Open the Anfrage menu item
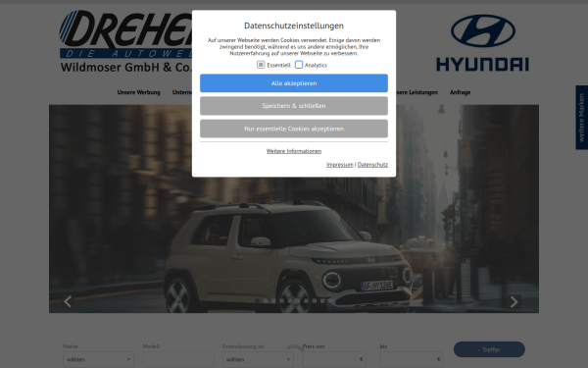Screen dimensions: 588x368 click(x=461, y=92)
